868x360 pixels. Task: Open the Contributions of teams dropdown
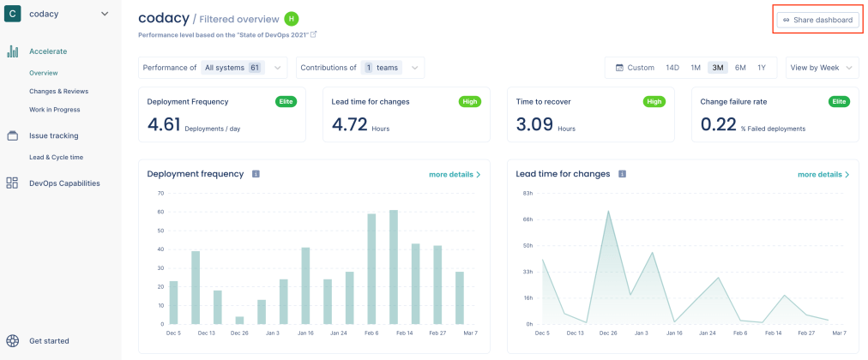pyautogui.click(x=360, y=68)
